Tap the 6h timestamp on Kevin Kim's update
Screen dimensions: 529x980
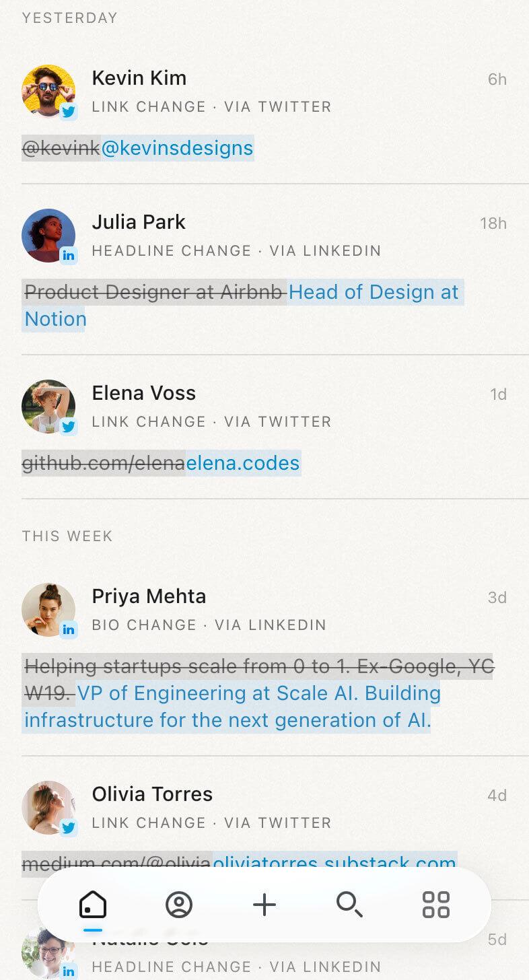[x=498, y=79]
